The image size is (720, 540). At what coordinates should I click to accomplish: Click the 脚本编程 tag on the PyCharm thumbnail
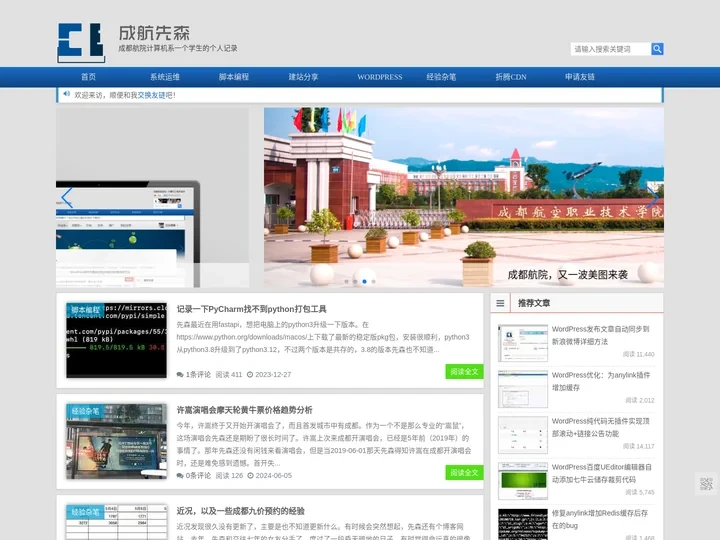pos(86,310)
